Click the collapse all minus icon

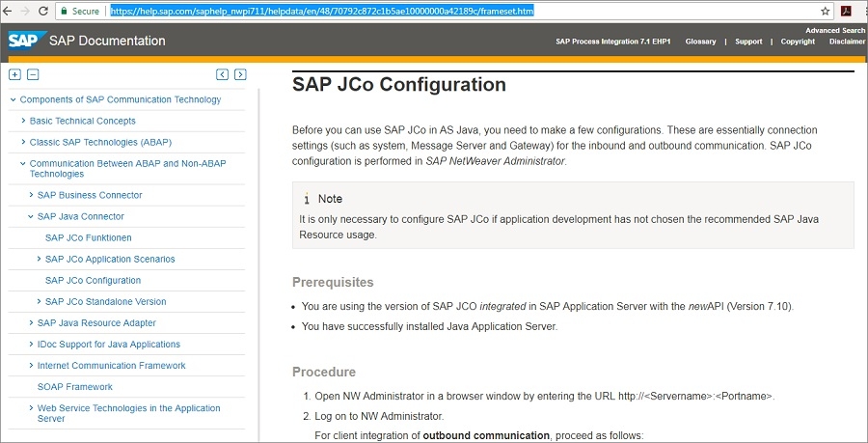coord(33,74)
